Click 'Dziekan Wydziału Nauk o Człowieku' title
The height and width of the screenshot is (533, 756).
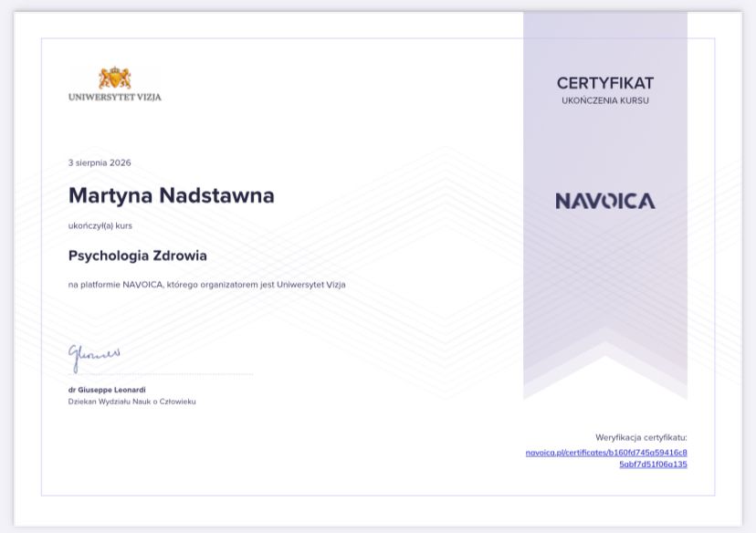click(x=131, y=402)
